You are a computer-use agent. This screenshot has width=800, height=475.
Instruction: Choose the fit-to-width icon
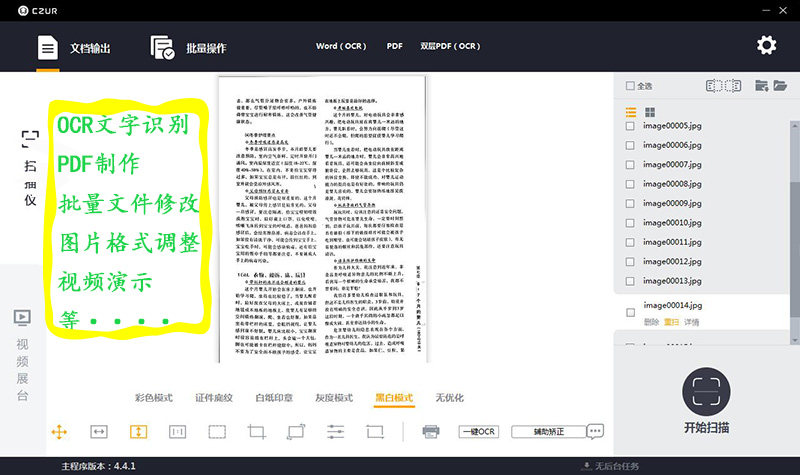[x=99, y=432]
